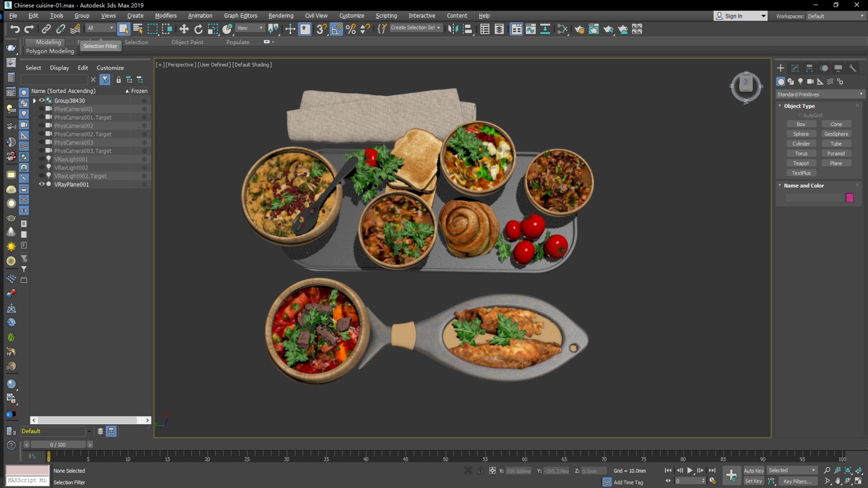Viewport: 868px width, 488px height.
Task: Open the Standard Primitives category dropdown
Action: tap(820, 94)
